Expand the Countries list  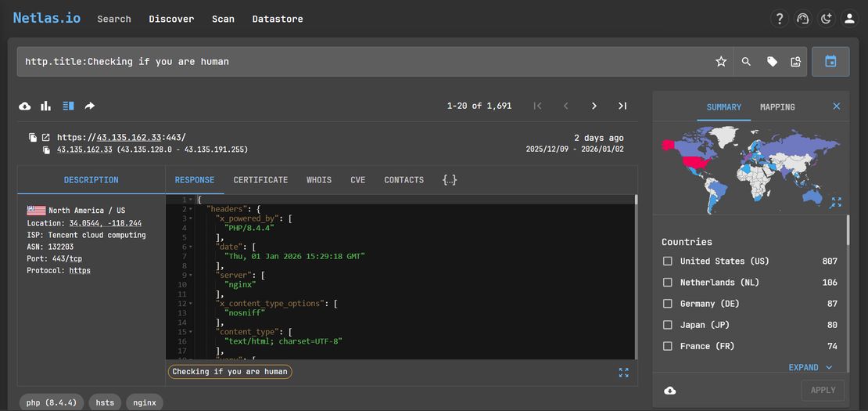(x=811, y=367)
